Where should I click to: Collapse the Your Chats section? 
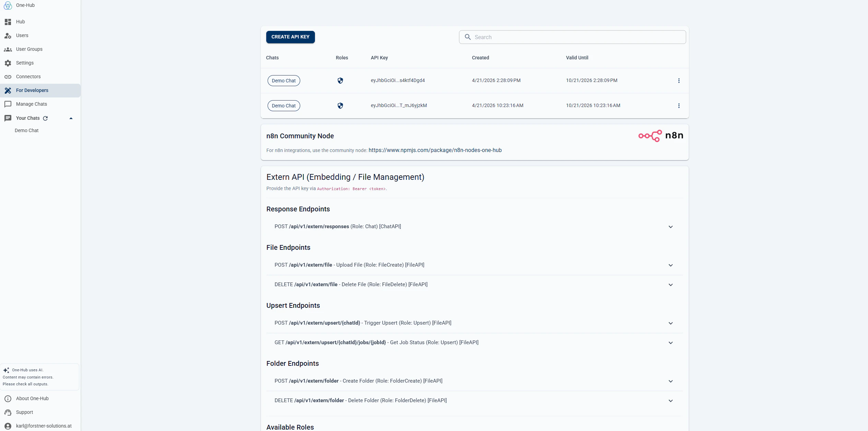click(x=71, y=118)
